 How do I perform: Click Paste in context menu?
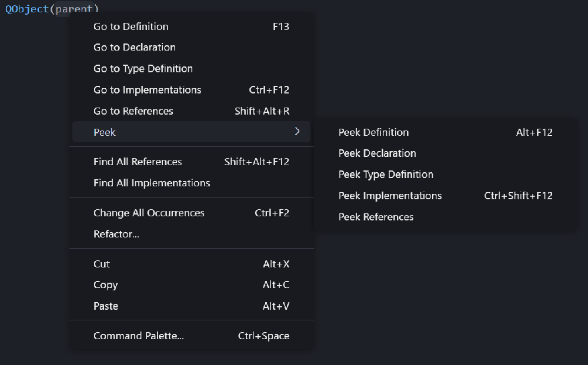coord(106,306)
